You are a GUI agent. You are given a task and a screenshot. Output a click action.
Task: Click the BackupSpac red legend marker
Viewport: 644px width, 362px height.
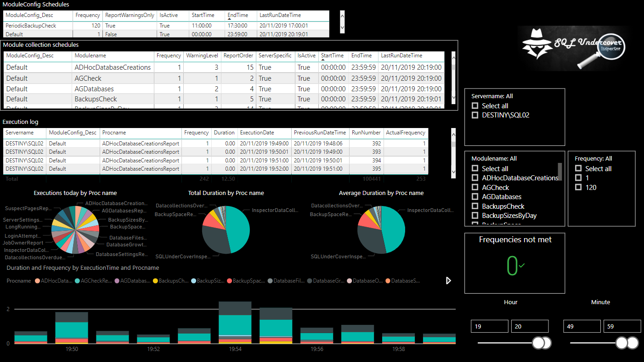coord(229,280)
